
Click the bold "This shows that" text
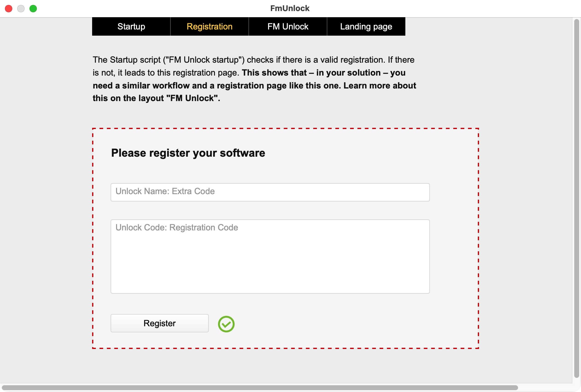pos(274,73)
